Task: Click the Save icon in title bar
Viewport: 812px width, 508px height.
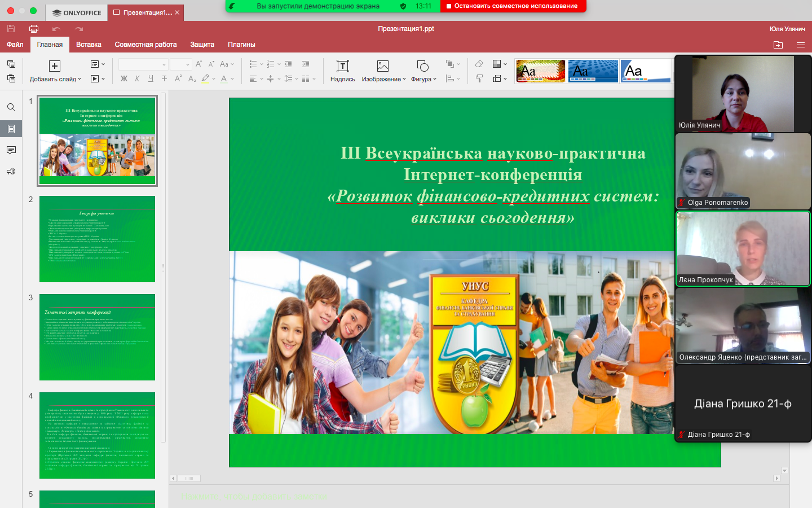Action: (11, 29)
